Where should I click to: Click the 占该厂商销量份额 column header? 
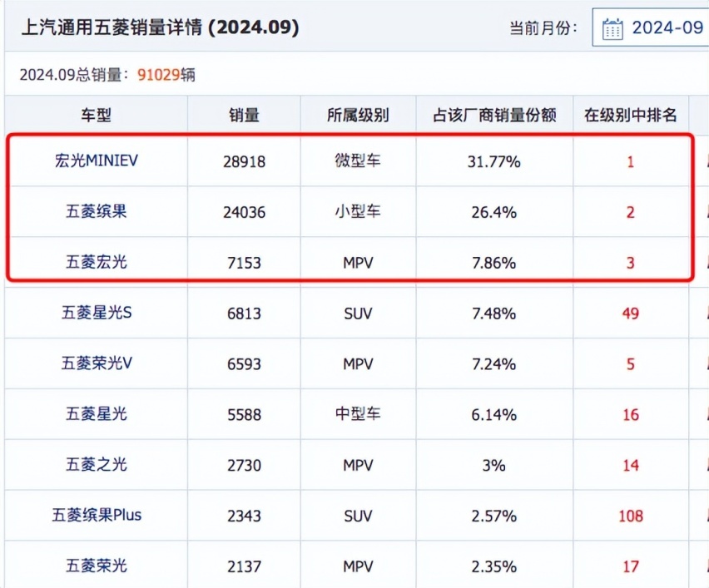tap(494, 116)
